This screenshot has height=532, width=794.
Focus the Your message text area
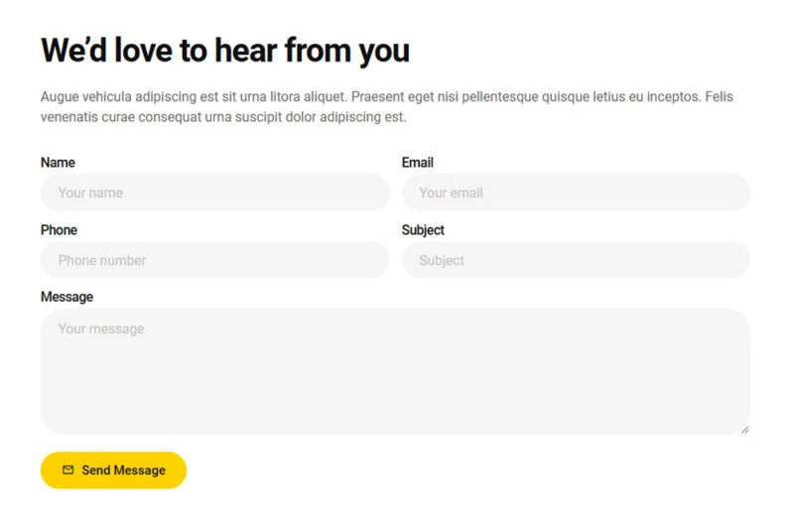[x=395, y=371]
